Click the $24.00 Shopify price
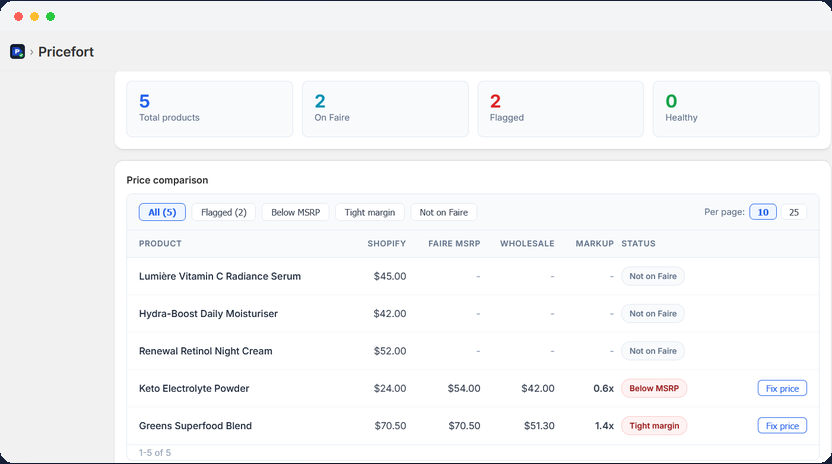 point(390,389)
